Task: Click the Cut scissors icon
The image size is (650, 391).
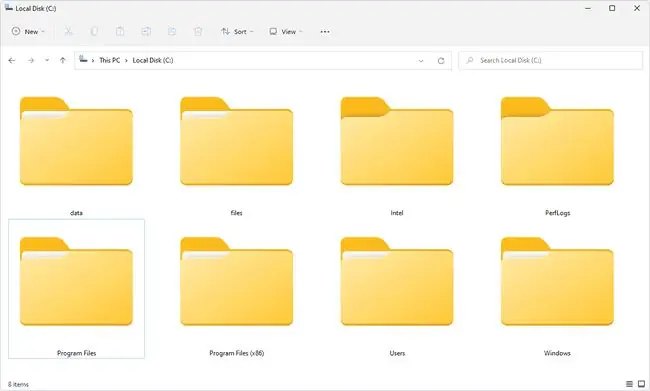Action: coord(68,32)
